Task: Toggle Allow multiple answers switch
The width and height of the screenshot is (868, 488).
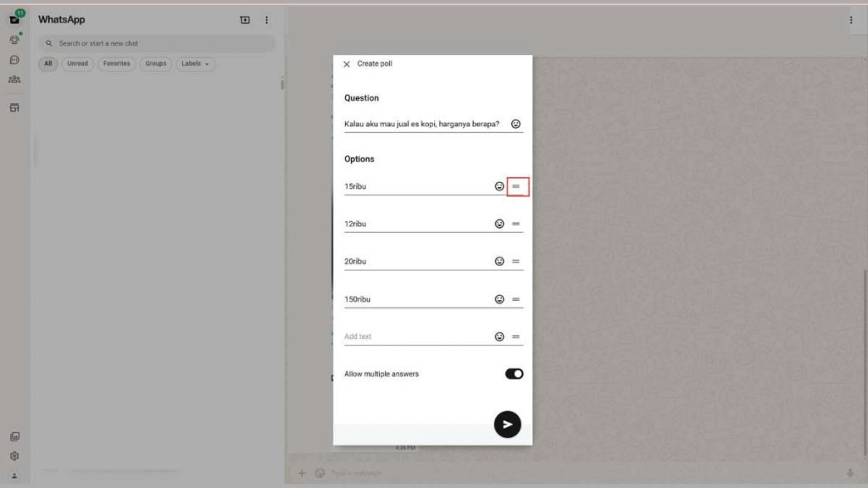Action: pos(514,374)
